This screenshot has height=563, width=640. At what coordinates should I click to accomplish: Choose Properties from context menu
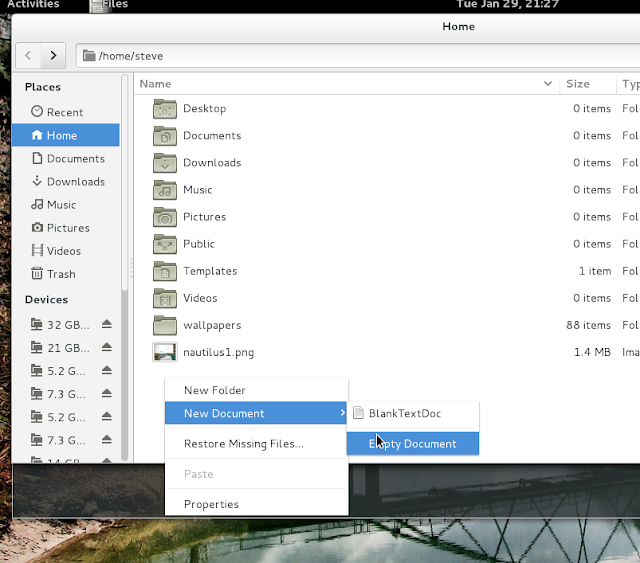click(256, 504)
